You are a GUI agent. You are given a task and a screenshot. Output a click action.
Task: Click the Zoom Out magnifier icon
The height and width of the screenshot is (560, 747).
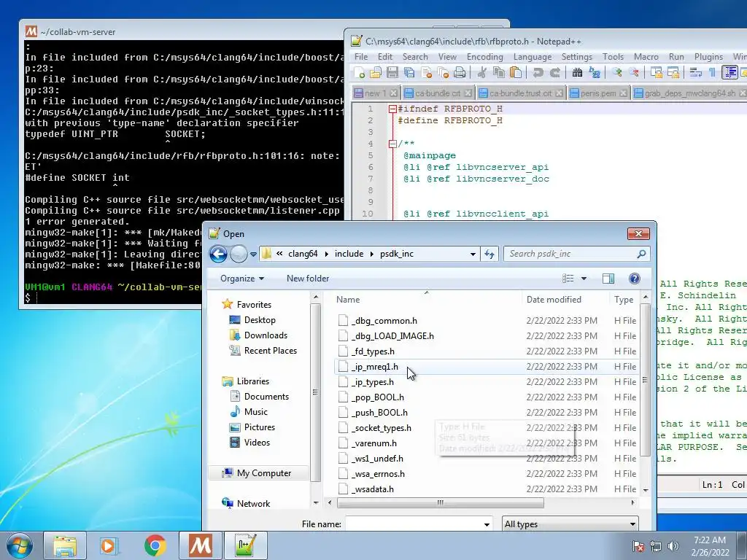click(x=634, y=72)
